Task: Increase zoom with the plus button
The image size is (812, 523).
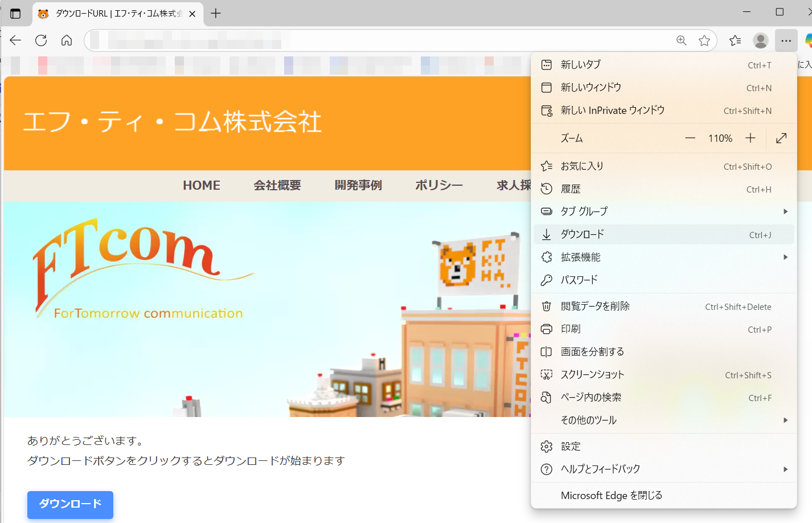Action: coord(751,138)
